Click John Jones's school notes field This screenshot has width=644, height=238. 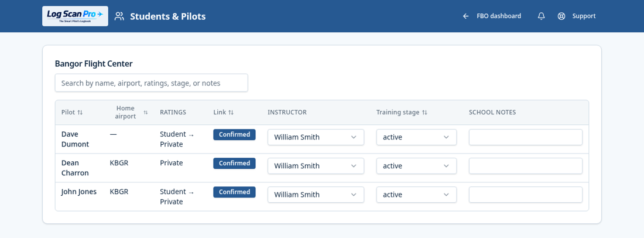click(526, 195)
